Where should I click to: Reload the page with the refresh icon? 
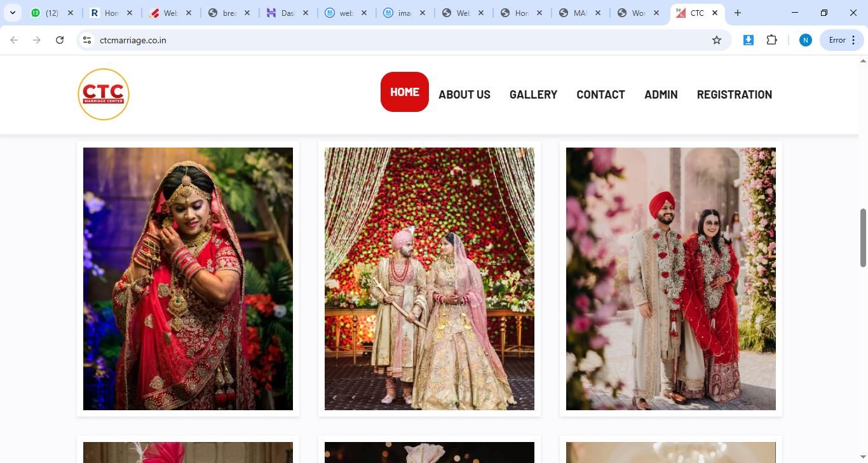pyautogui.click(x=60, y=40)
